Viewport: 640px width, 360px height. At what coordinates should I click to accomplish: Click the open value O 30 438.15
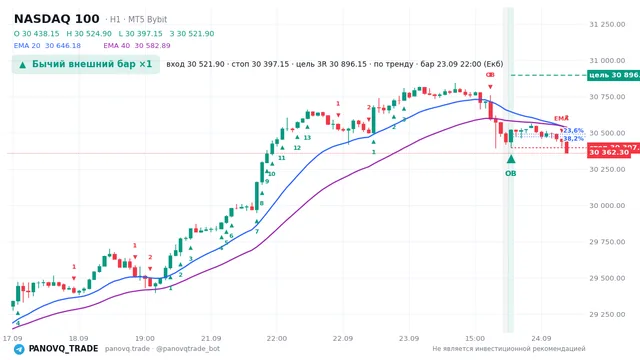click(36, 33)
